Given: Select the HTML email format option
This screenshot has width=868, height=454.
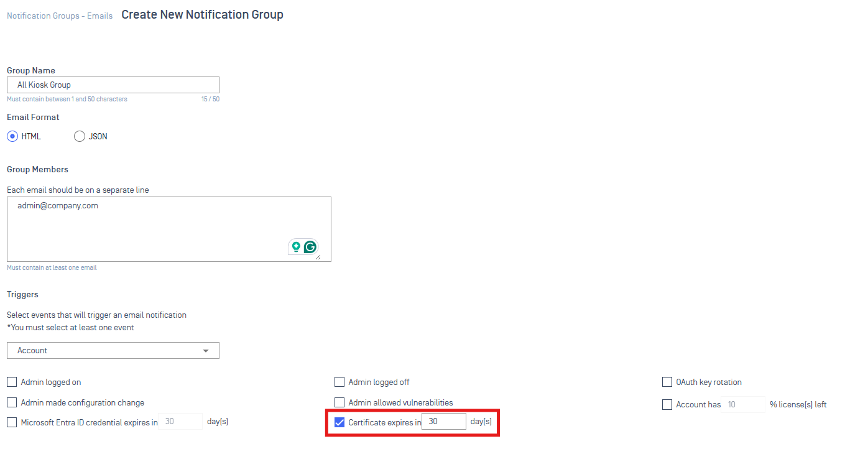Looking at the screenshot, I should [12, 136].
